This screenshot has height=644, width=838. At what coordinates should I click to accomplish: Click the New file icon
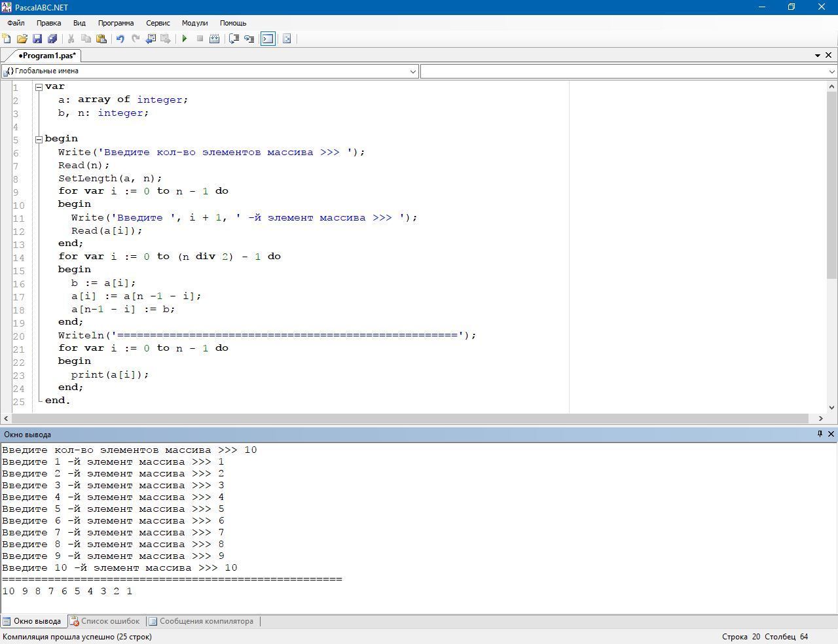pos(7,39)
